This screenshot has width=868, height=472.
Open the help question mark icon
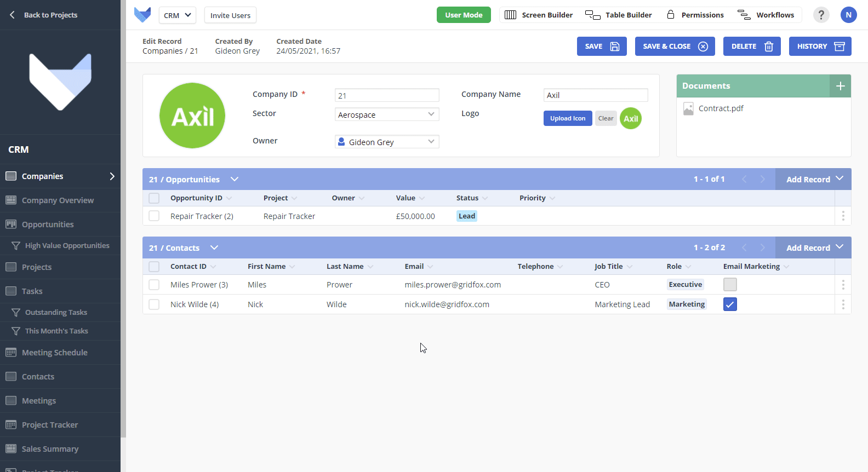pyautogui.click(x=821, y=15)
